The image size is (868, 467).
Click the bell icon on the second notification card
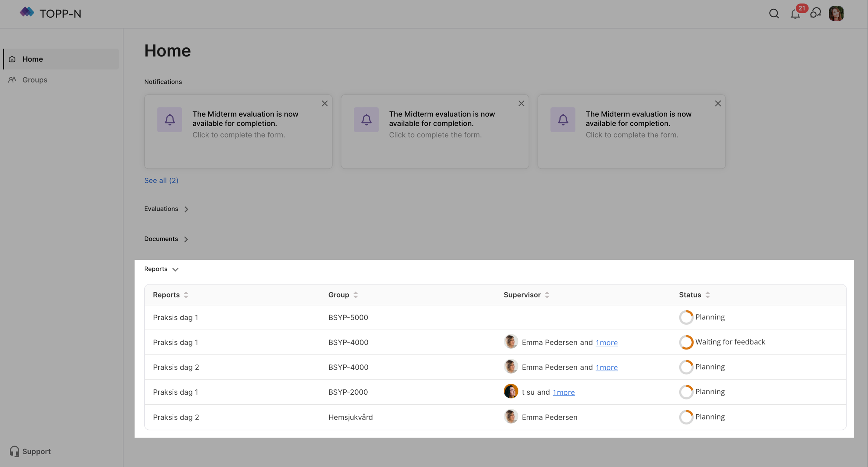click(x=366, y=120)
